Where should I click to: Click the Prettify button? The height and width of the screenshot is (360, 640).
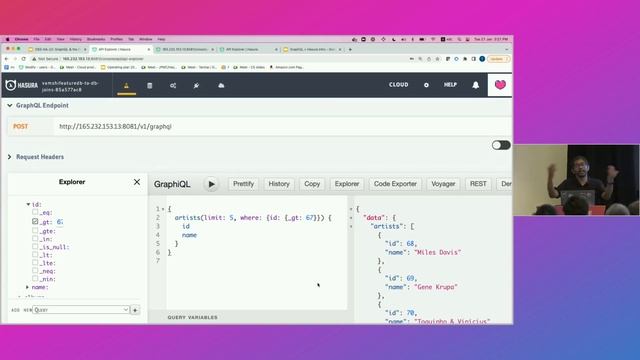(243, 184)
